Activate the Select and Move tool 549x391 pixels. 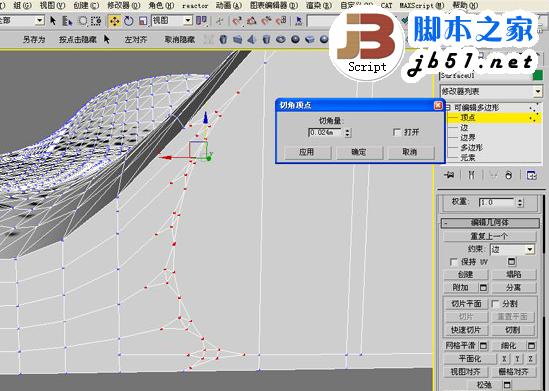pos(114,21)
